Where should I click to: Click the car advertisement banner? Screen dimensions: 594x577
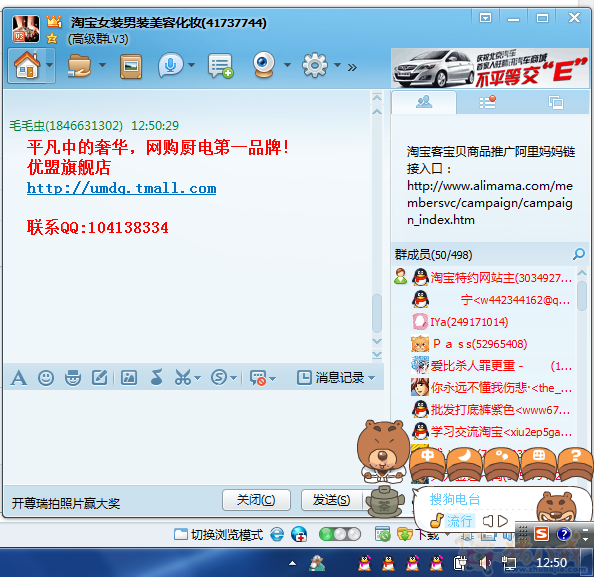[x=490, y=68]
